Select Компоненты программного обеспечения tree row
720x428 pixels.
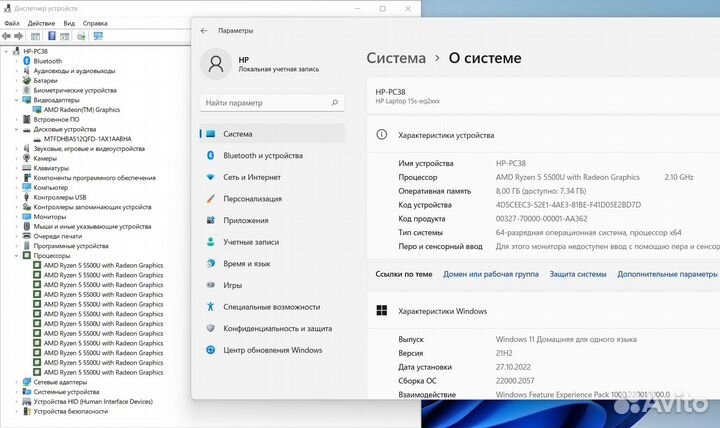click(x=94, y=178)
